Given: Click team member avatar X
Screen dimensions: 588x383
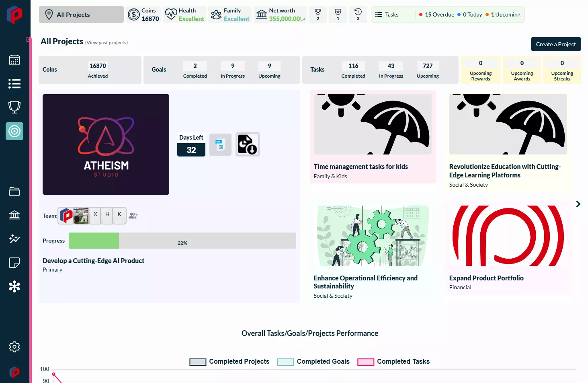Looking at the screenshot, I should click(x=95, y=214).
